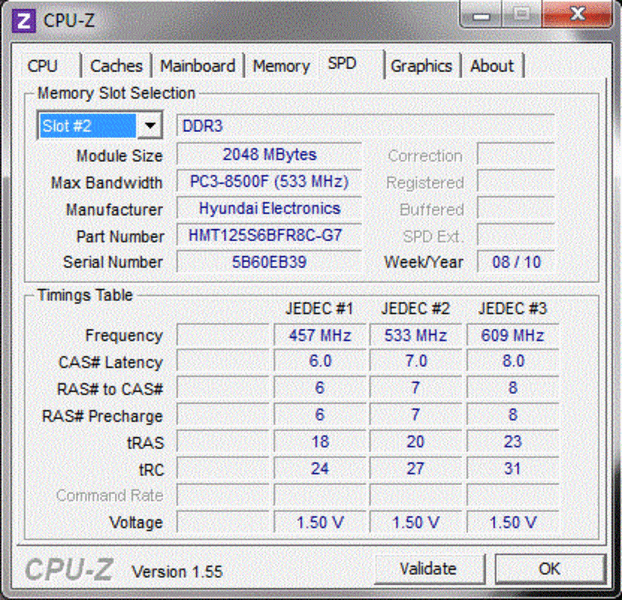This screenshot has width=622, height=600.
Task: Click the JEDEC #3 column header
Action: (x=513, y=309)
